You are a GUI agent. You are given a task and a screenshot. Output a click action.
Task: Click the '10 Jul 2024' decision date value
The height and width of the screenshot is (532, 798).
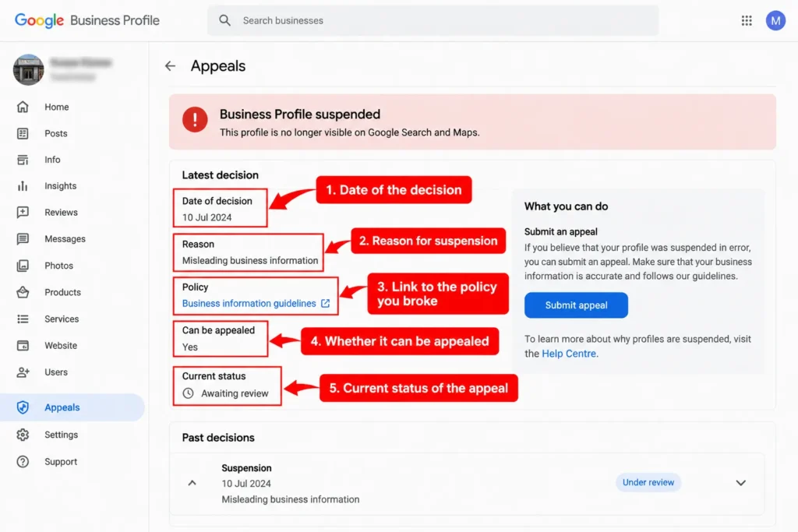pyautogui.click(x=207, y=217)
